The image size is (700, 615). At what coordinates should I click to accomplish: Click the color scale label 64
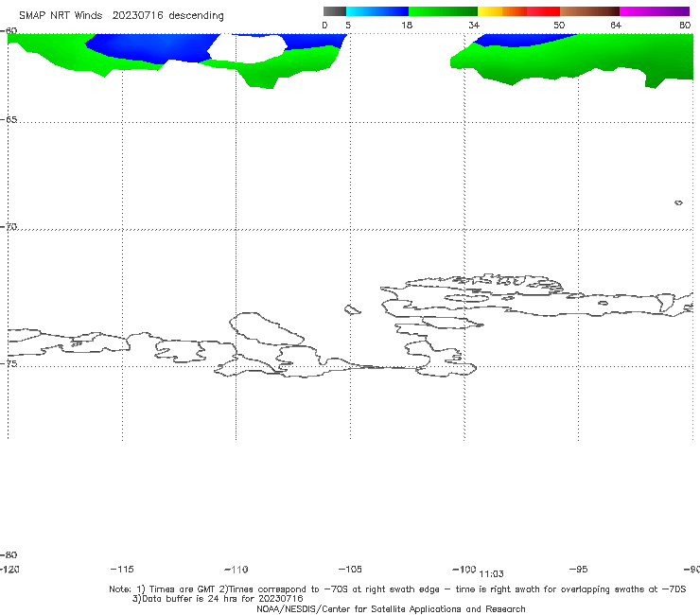(616, 25)
